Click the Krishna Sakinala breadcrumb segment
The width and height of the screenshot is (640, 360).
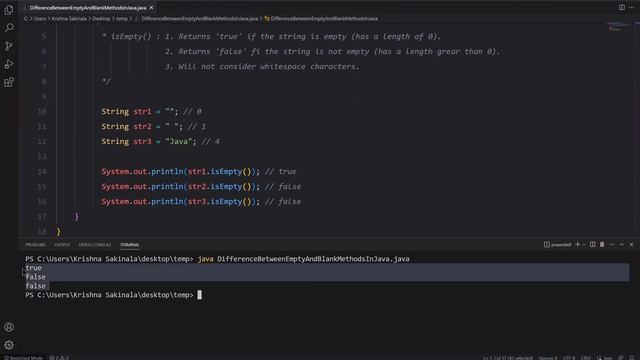tap(69, 18)
